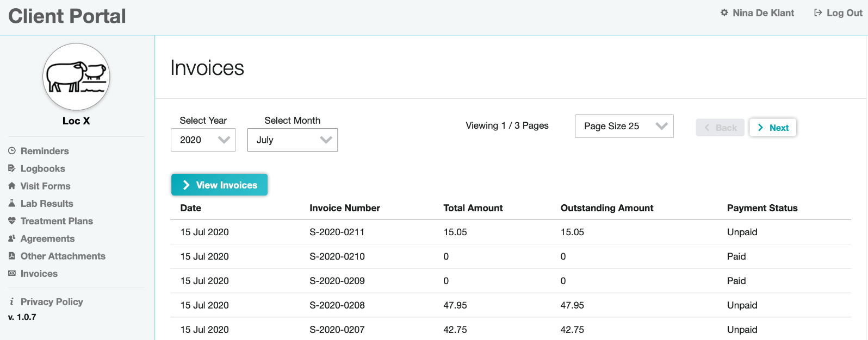Click the log out arrow icon

pos(818,12)
